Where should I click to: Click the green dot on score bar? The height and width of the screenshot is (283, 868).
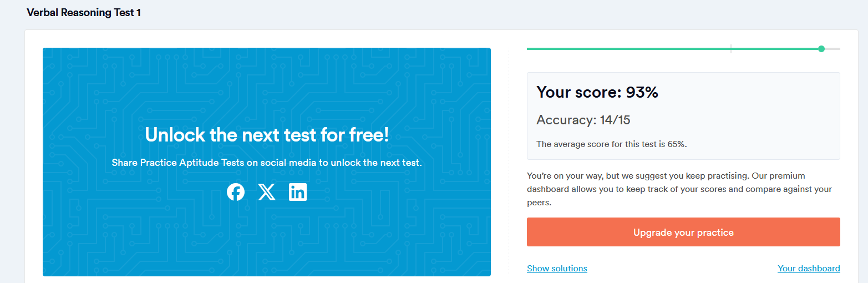[x=821, y=49]
